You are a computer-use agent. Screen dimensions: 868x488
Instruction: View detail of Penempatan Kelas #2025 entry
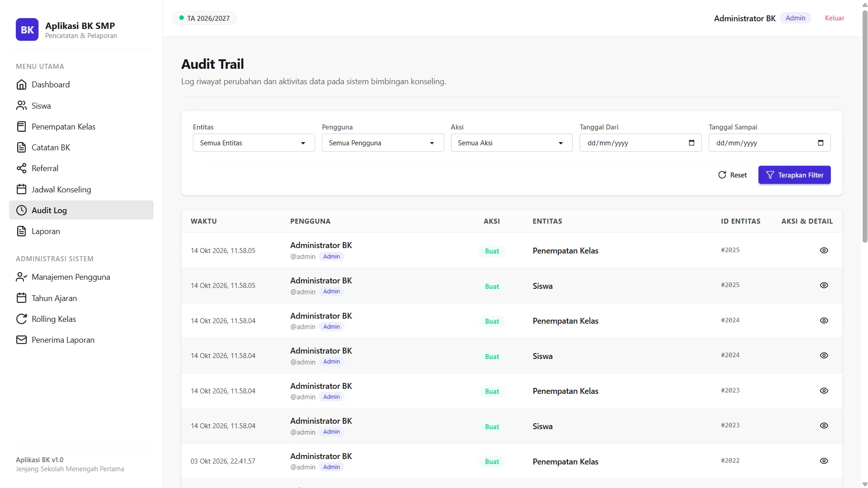pos(824,250)
